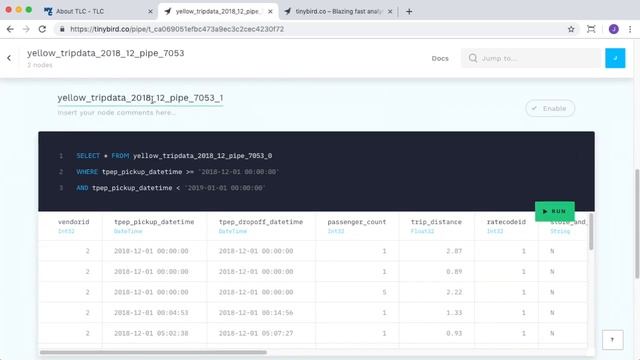Click SQL line 1 SELECT statement

point(174,156)
